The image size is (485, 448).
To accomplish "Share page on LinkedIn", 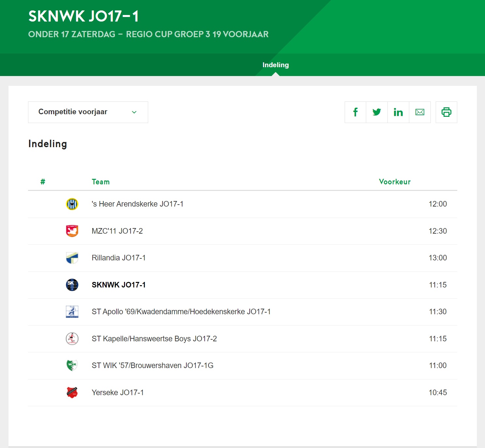I will point(398,112).
